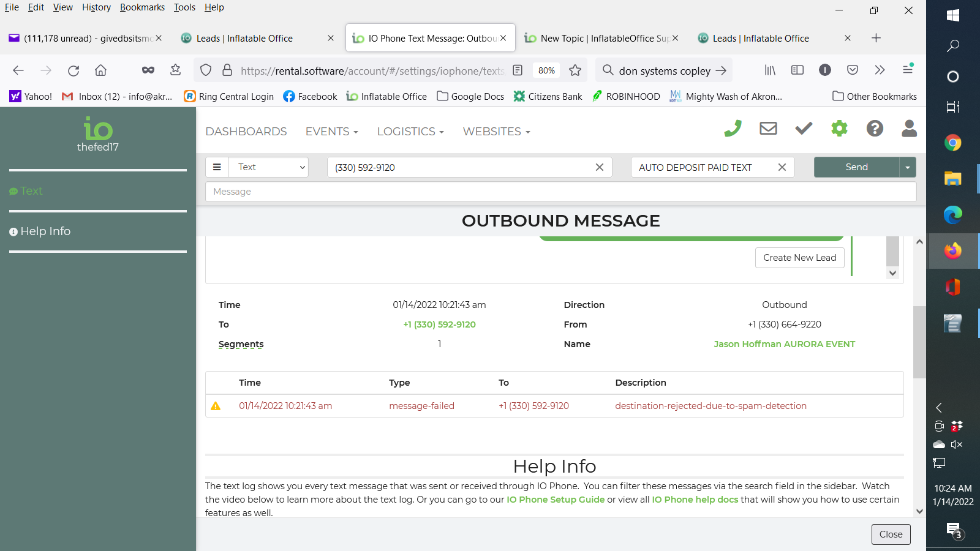Click the Create New Lead button
Image resolution: width=980 pixels, height=551 pixels.
(x=799, y=258)
